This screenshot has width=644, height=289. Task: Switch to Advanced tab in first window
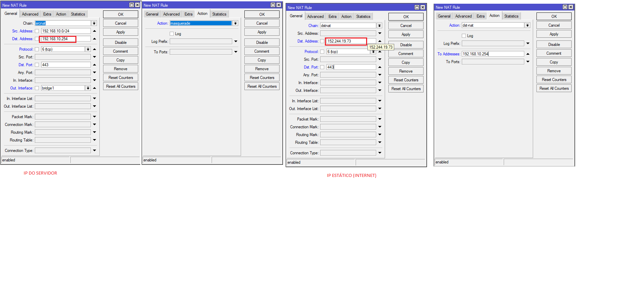(x=30, y=14)
